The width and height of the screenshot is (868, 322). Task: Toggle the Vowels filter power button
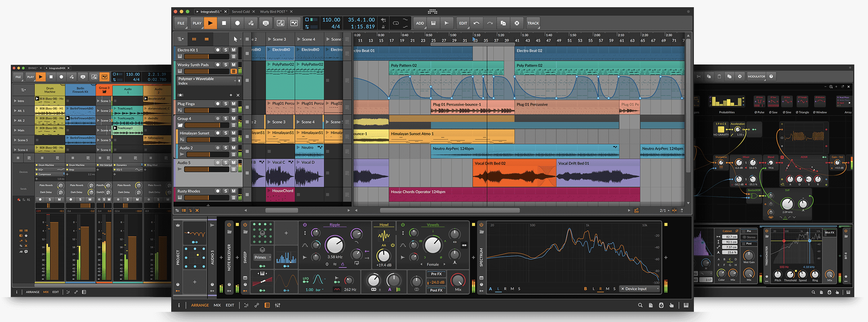point(403,225)
